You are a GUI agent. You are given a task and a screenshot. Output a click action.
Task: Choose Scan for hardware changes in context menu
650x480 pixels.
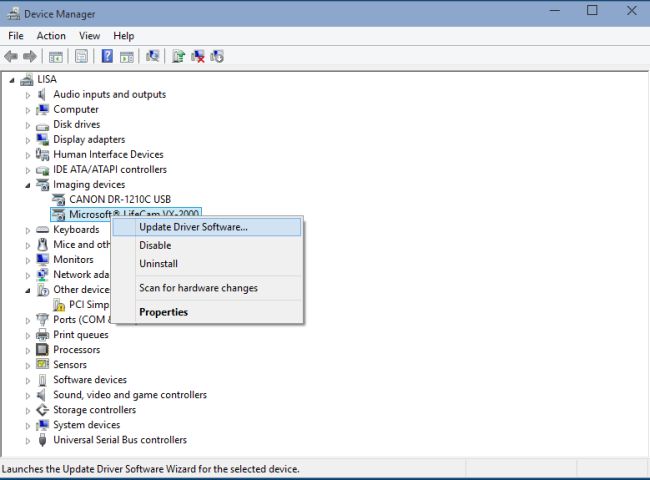tap(207, 288)
